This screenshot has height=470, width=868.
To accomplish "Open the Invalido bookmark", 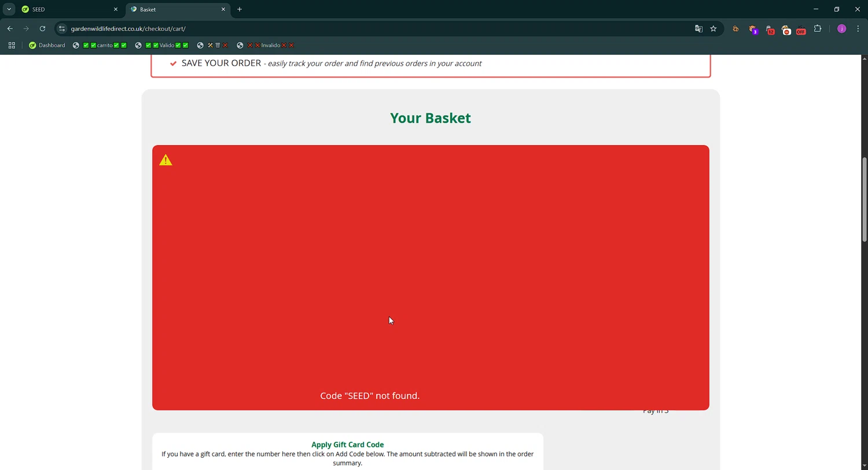I will pos(266,45).
